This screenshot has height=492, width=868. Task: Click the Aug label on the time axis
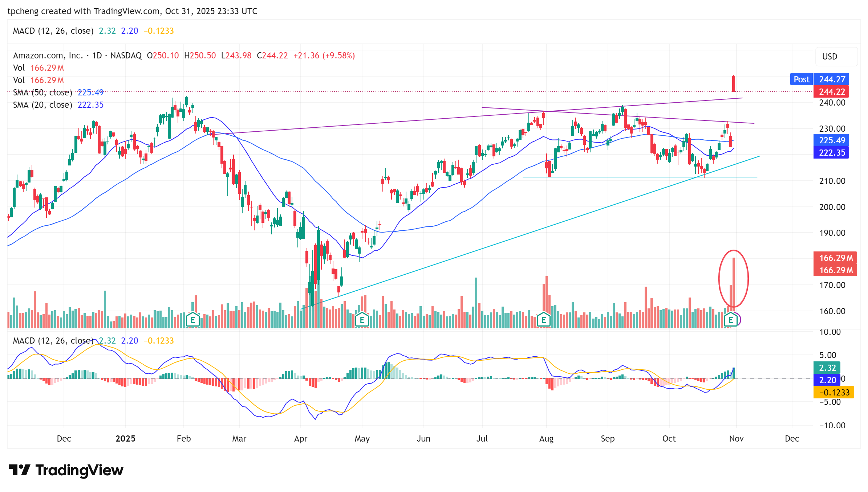click(x=546, y=439)
